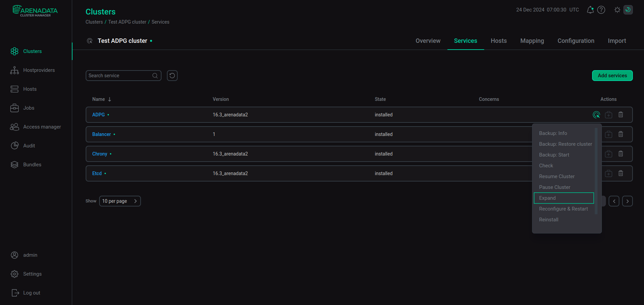
Task: Choose Reconfigure & Restart
Action: [x=564, y=209]
